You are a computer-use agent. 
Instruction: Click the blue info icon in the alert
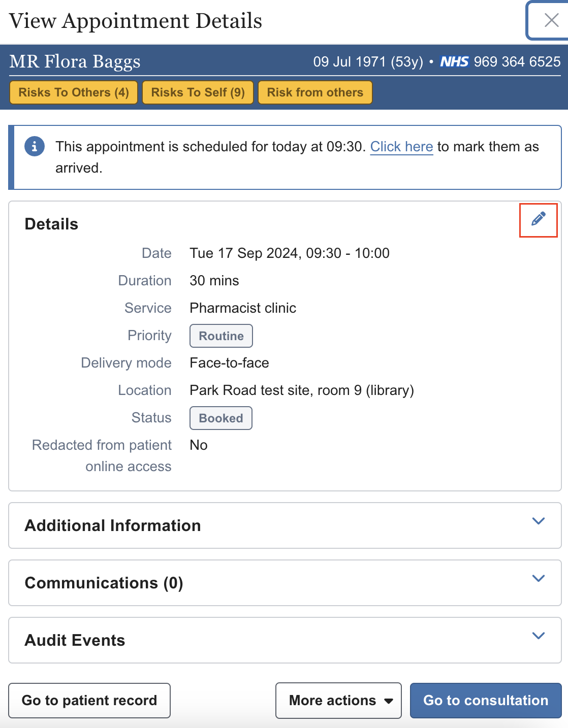(35, 147)
